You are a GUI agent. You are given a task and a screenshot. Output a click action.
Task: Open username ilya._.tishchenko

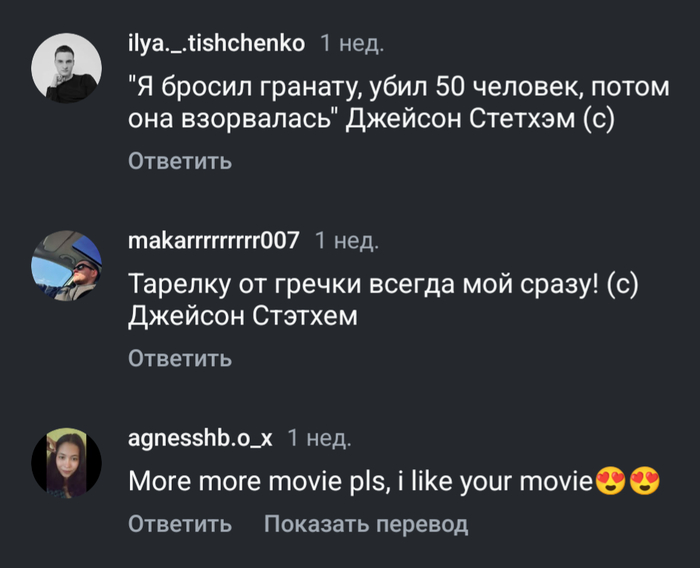(216, 43)
